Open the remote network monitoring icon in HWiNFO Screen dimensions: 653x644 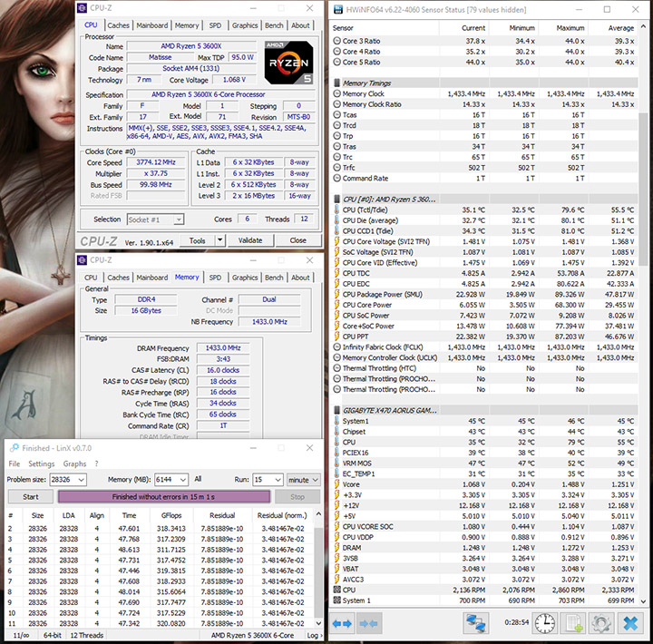pos(475,623)
